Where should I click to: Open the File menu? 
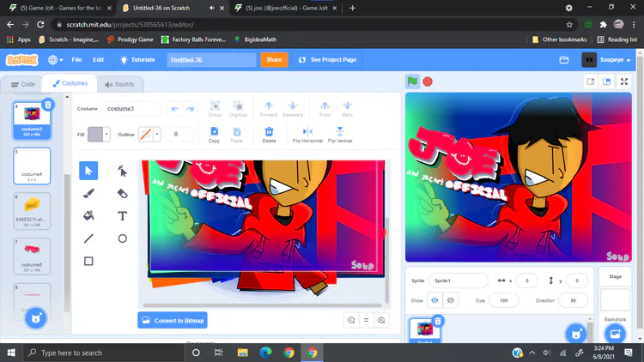pos(76,60)
